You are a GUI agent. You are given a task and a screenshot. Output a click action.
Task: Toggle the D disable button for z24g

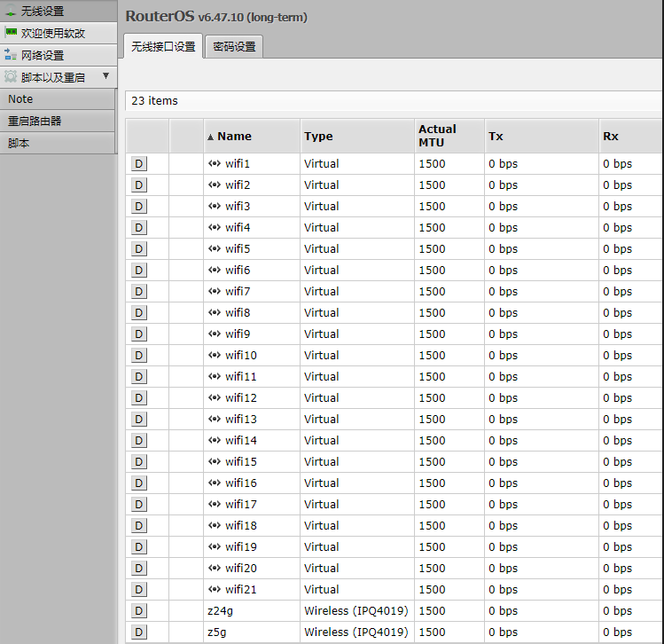tap(139, 611)
